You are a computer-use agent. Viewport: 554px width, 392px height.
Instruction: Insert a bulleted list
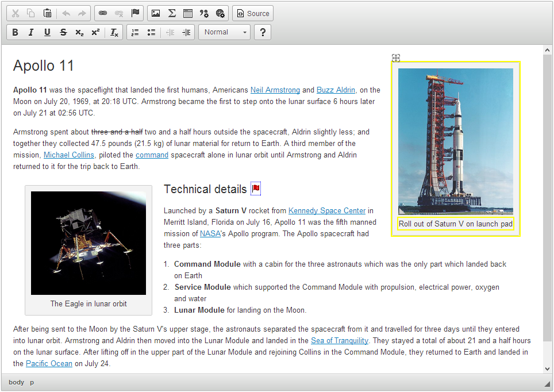tap(151, 32)
